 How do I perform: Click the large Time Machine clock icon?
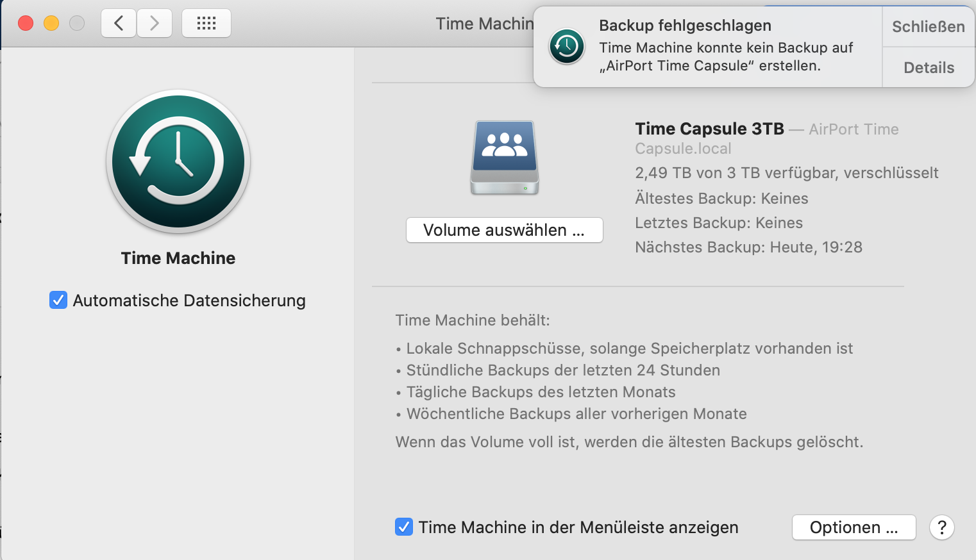coord(178,161)
